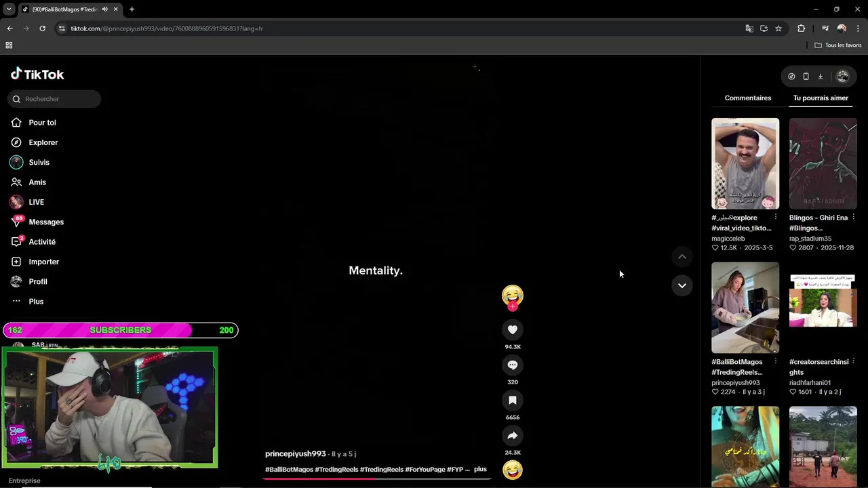Click the #ForYouPage hashtag in caption
The height and width of the screenshot is (488, 868).
pos(425,469)
